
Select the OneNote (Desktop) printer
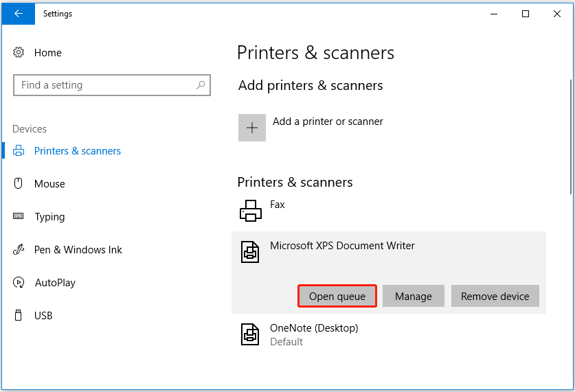(x=389, y=334)
